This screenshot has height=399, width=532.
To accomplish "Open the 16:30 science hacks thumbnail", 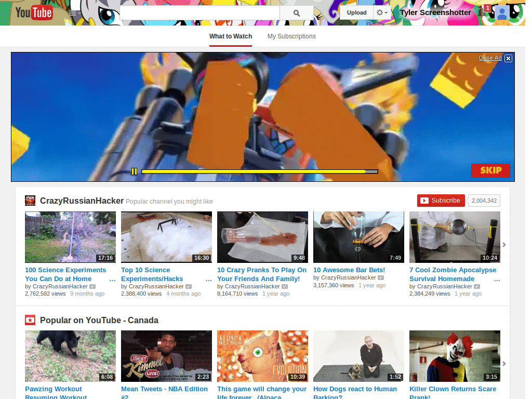I will pos(166,237).
